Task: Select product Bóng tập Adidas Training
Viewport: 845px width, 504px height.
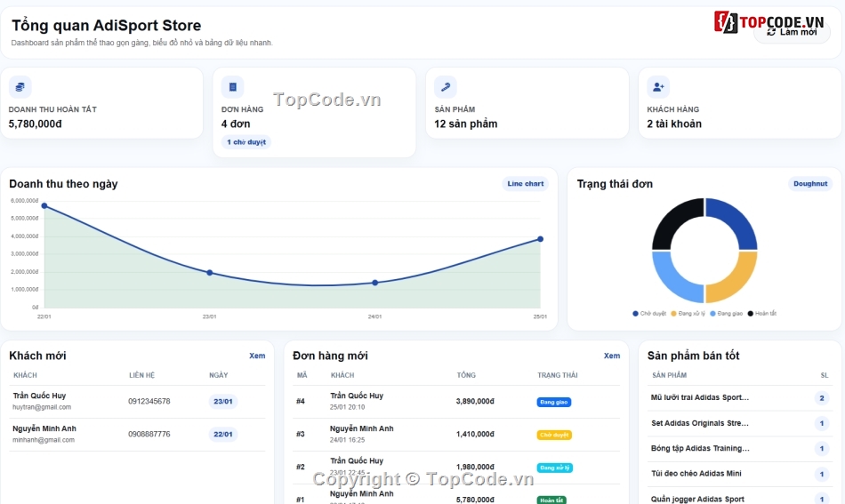Action: click(x=700, y=448)
